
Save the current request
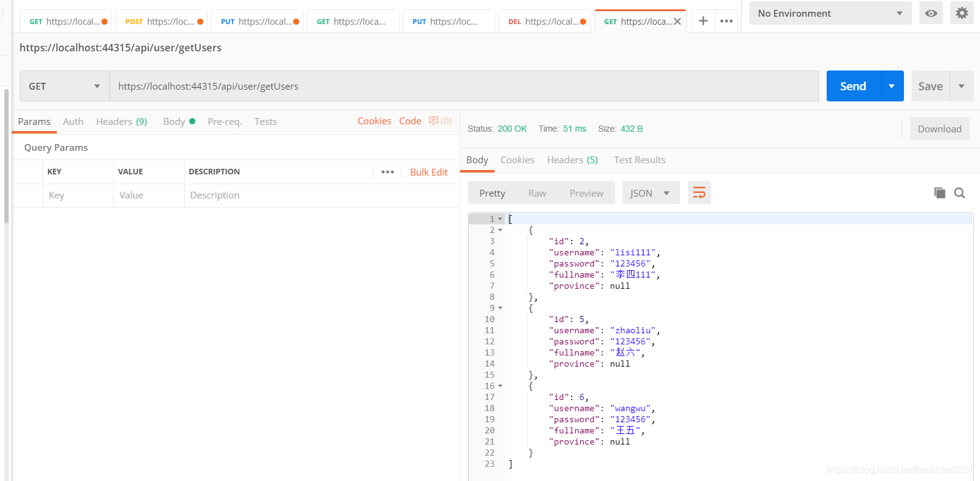click(931, 86)
